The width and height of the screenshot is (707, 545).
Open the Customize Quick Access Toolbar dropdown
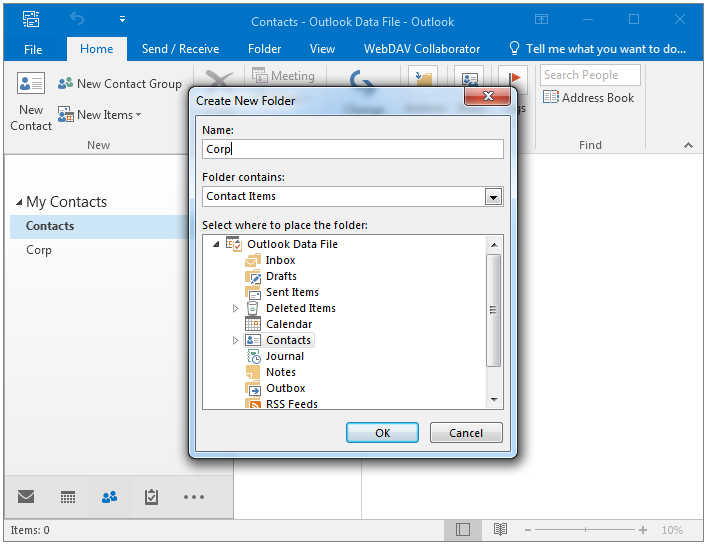point(122,19)
